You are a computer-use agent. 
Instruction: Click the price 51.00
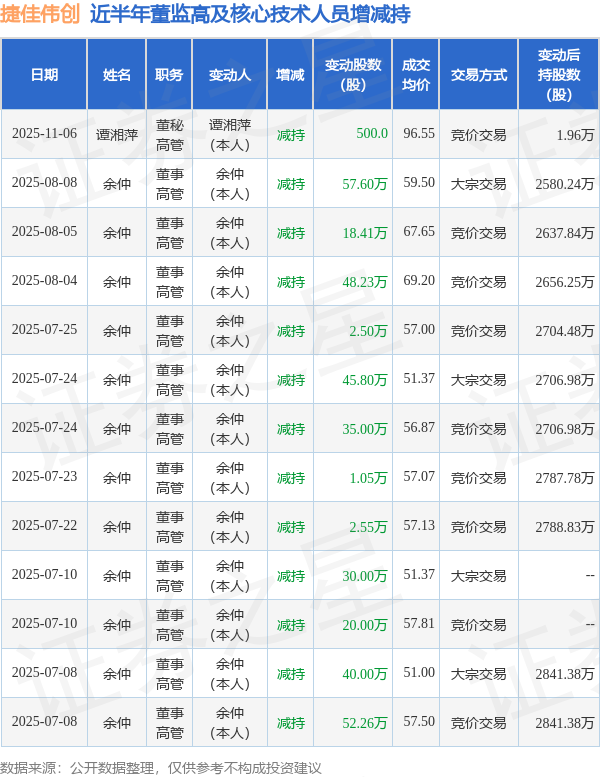[x=419, y=672]
